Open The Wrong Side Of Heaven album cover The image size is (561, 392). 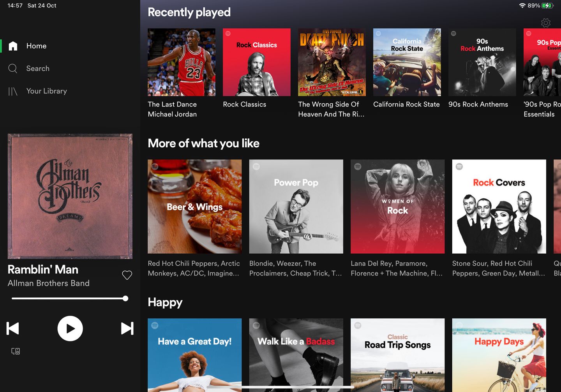click(332, 62)
